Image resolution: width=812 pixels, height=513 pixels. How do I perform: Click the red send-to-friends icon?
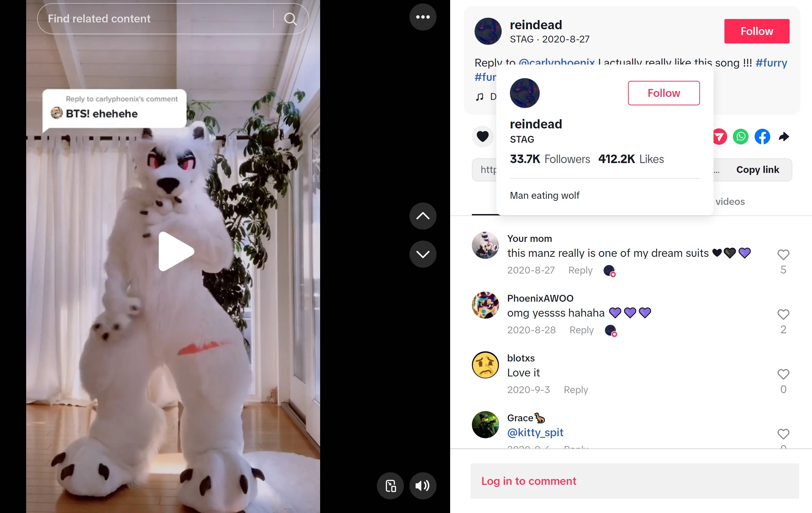click(x=720, y=137)
